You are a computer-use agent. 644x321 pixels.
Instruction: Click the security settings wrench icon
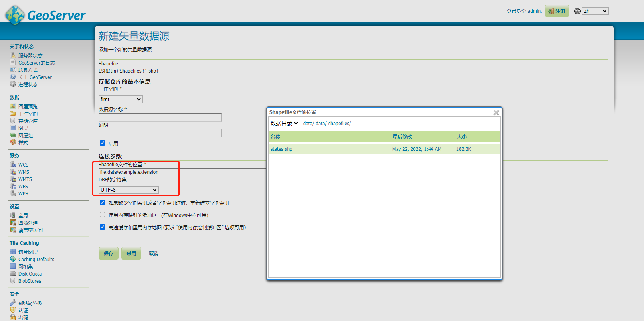(x=13, y=303)
